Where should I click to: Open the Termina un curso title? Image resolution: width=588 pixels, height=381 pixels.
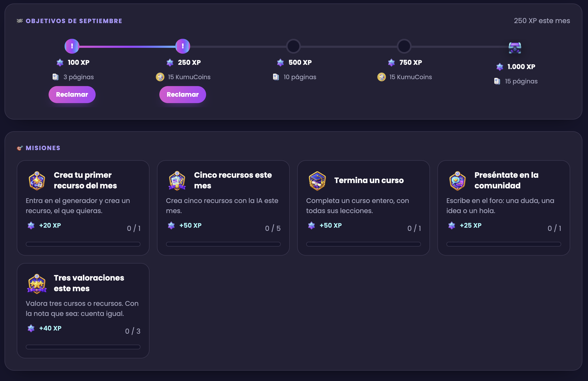coord(369,180)
